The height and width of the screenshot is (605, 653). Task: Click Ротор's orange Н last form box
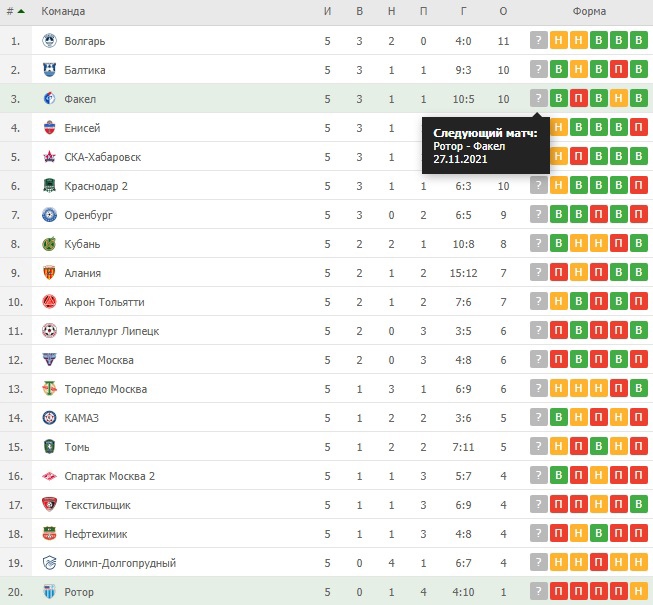pyautogui.click(x=639, y=592)
